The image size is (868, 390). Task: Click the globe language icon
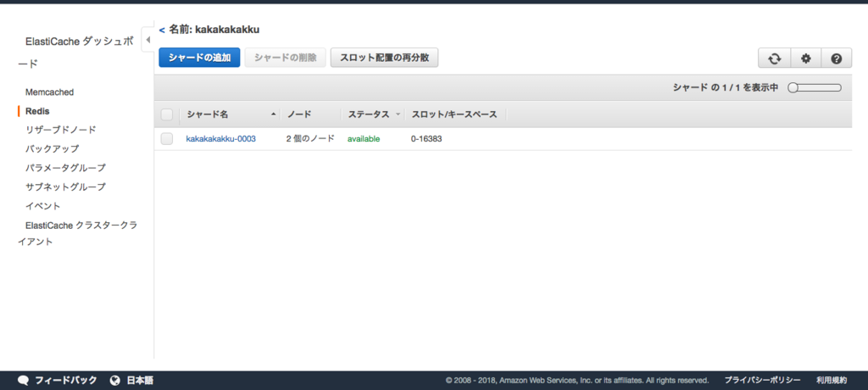[115, 381]
